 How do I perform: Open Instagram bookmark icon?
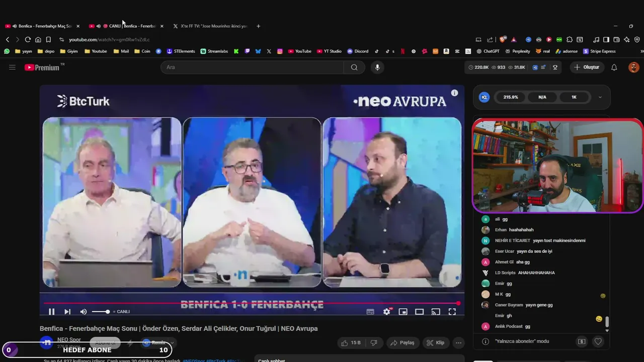click(x=280, y=51)
